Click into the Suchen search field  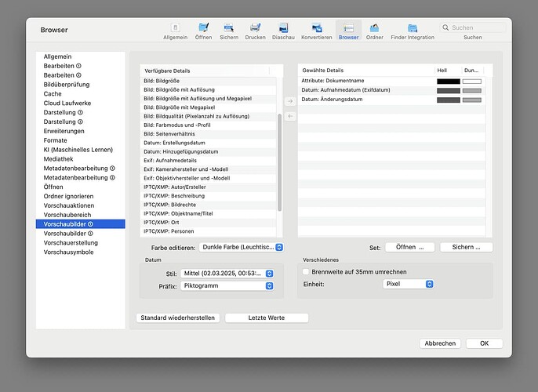[x=472, y=27]
